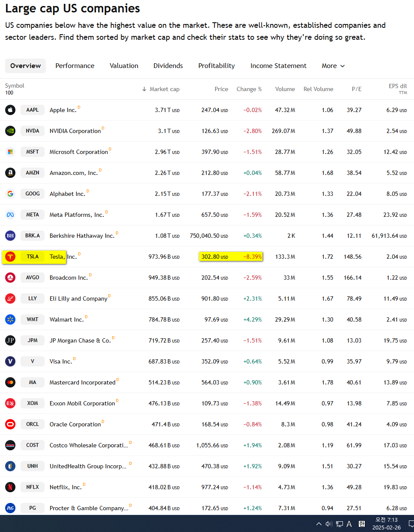
Task: Click Broadcom's P/E value 166.14
Action: [x=353, y=278]
